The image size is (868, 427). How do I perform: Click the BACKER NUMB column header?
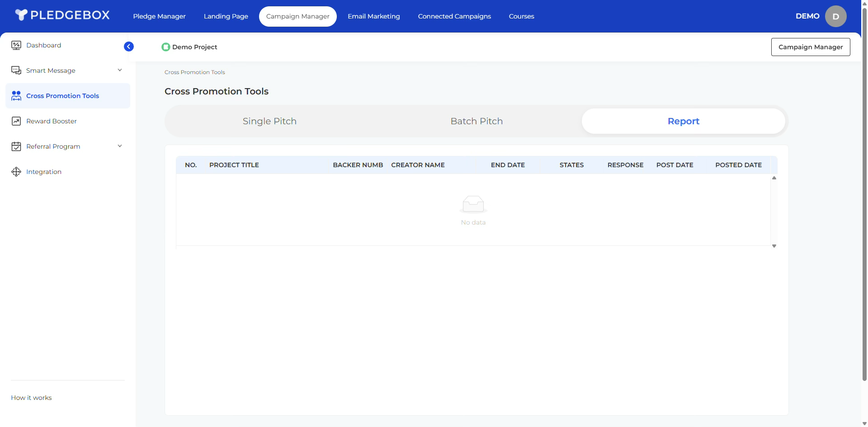click(x=358, y=165)
